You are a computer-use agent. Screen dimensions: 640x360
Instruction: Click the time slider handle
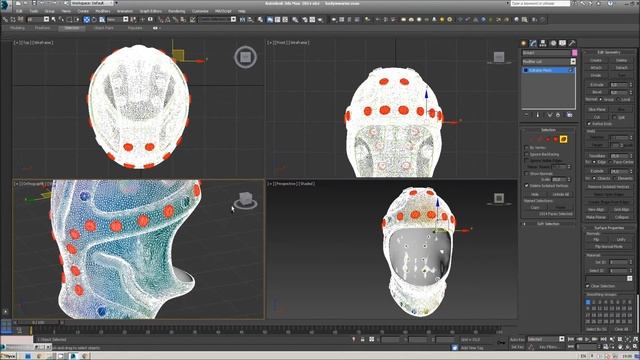(x=38, y=323)
